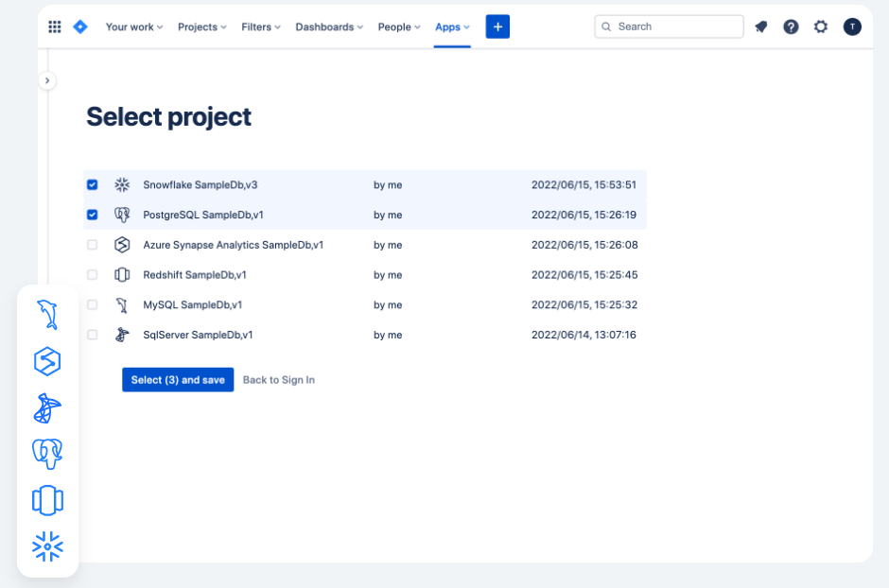The image size is (889, 588).
Task: Click the Jira logo icon
Action: click(80, 27)
